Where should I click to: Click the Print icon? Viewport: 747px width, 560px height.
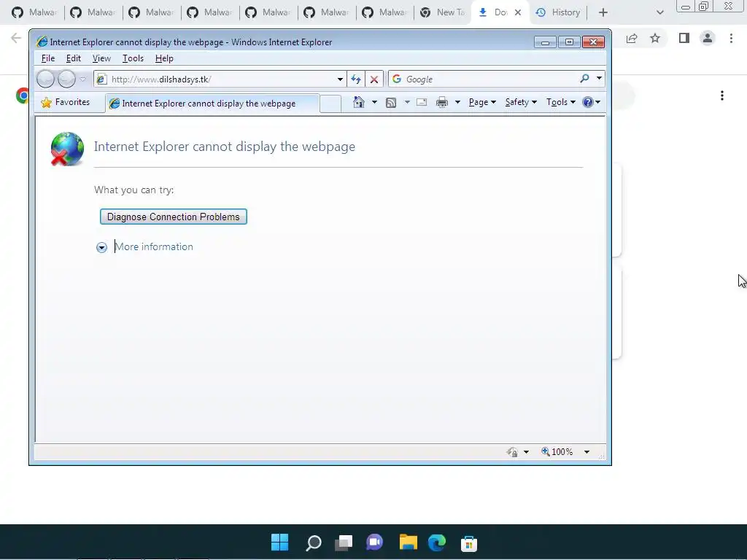pyautogui.click(x=442, y=102)
